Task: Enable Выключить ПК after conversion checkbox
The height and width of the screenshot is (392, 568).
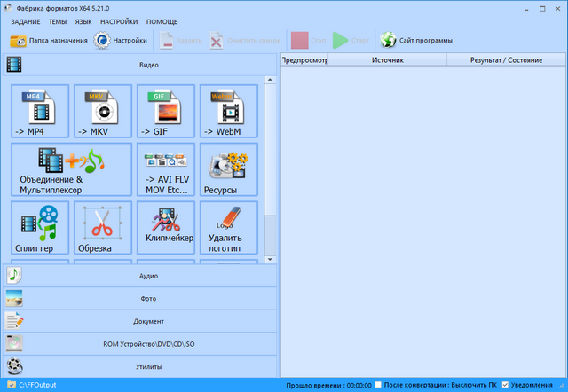Action: click(x=379, y=386)
